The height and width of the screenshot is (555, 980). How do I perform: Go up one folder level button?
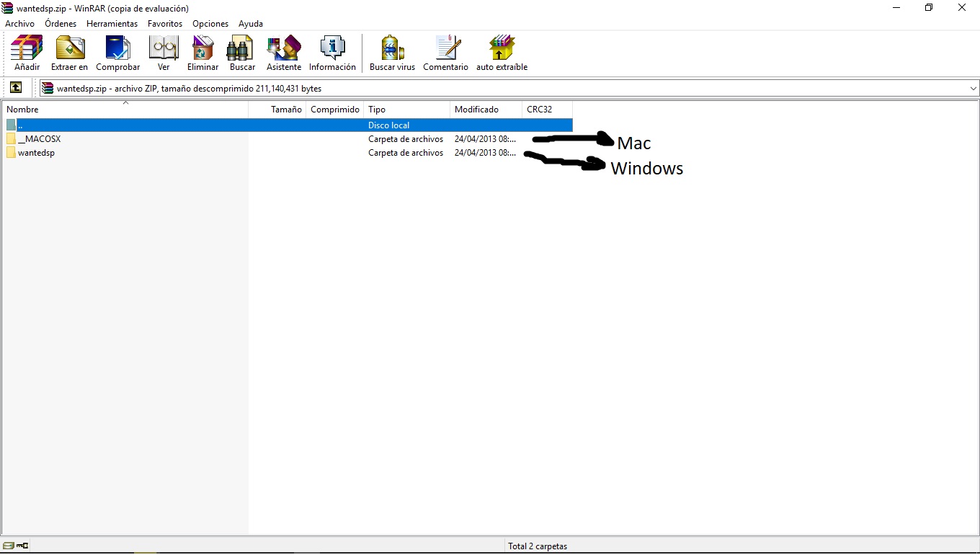click(x=16, y=88)
